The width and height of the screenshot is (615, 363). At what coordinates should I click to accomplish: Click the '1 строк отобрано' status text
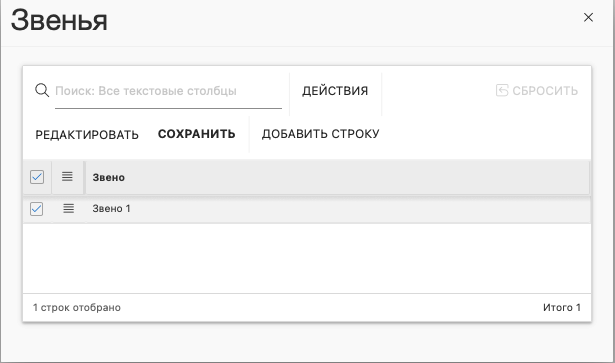77,307
